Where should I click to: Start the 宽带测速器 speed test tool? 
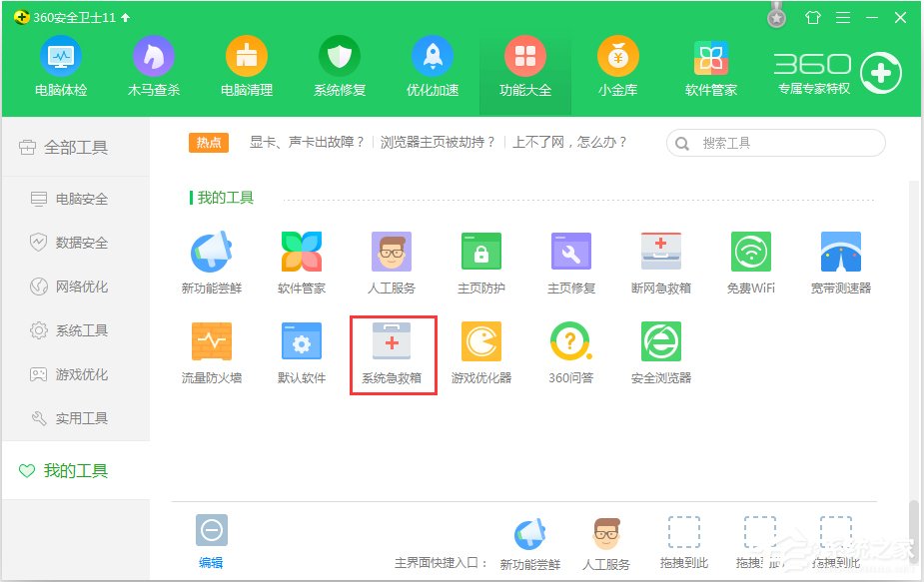[840, 251]
